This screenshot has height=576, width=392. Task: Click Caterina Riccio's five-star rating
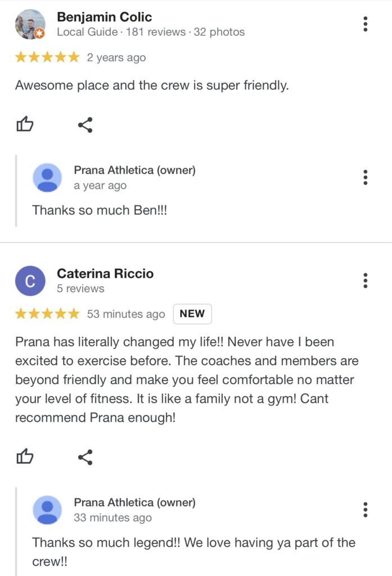(x=47, y=314)
